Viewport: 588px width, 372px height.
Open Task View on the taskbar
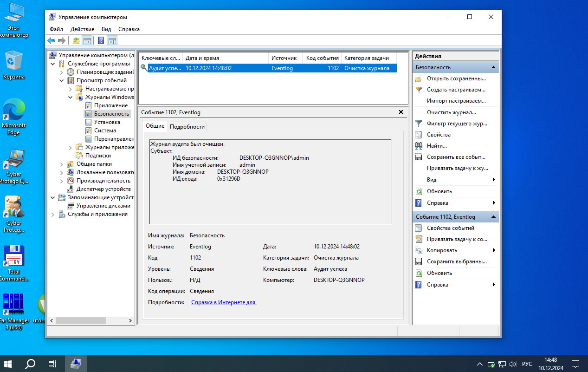52,364
